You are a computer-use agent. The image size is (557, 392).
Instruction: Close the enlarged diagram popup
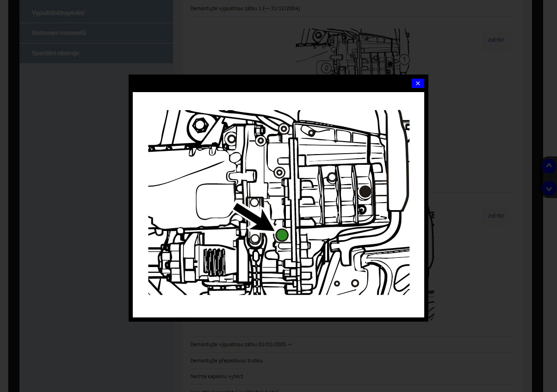point(418,83)
